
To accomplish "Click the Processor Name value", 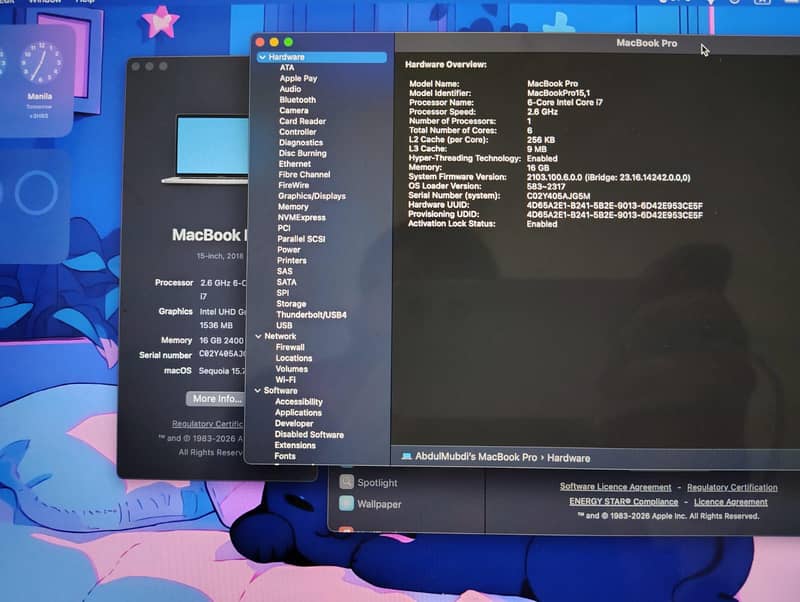I will point(565,102).
